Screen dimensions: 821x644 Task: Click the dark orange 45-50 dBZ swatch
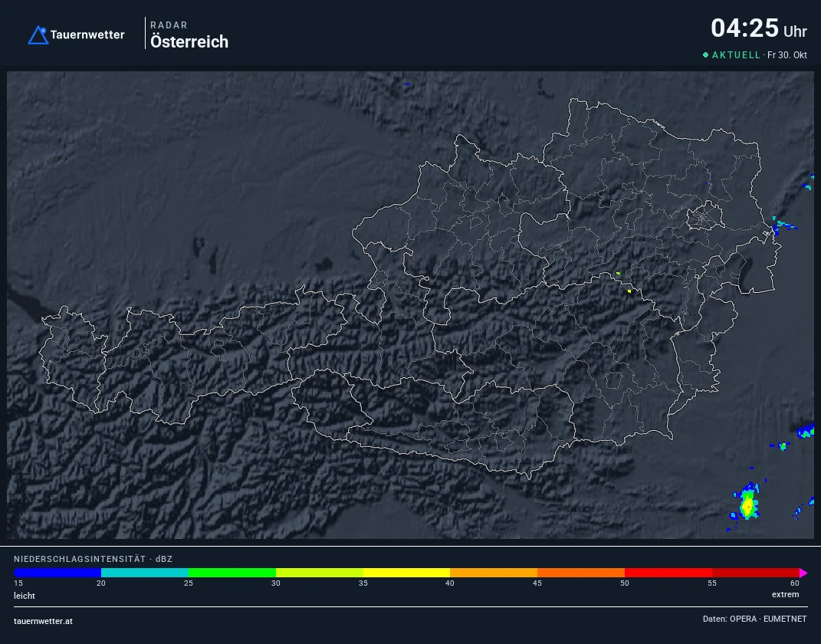(x=581, y=573)
